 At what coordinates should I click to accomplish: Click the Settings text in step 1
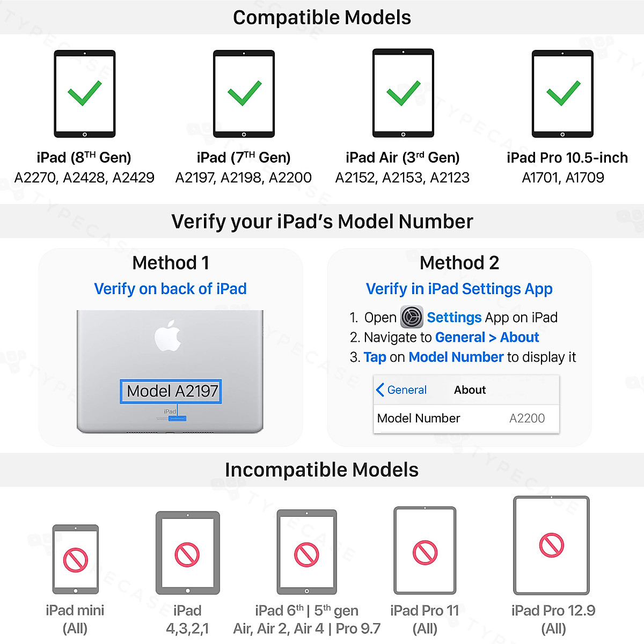point(454,318)
